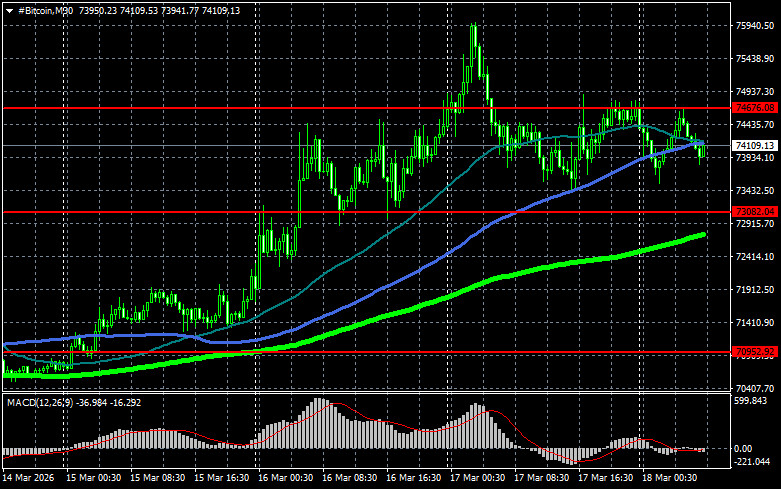
Task: Click time axis label 17 Mar 00:30
Action: tap(478, 478)
